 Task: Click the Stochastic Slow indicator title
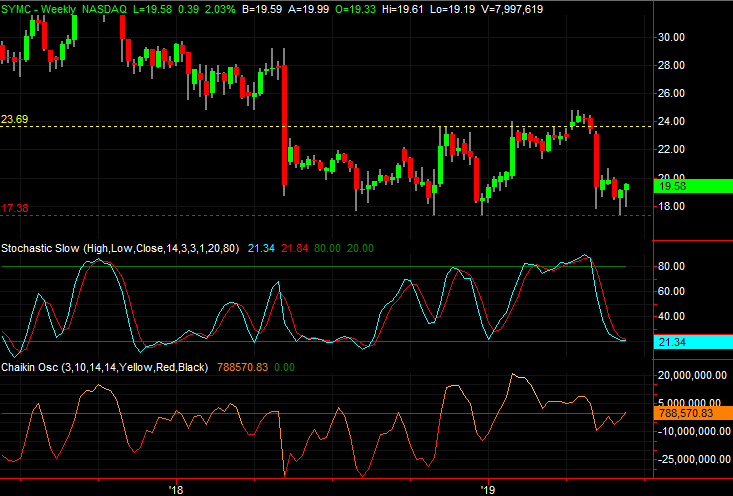120,248
